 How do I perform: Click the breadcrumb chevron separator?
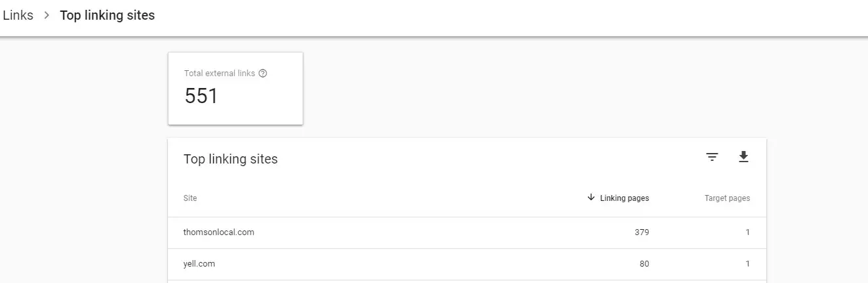point(47,15)
